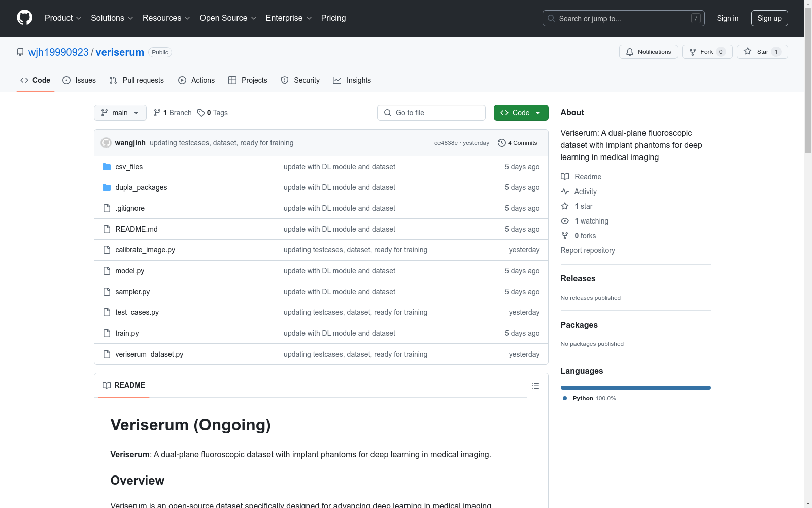
Task: Click the Report repository link
Action: pyautogui.click(x=588, y=250)
